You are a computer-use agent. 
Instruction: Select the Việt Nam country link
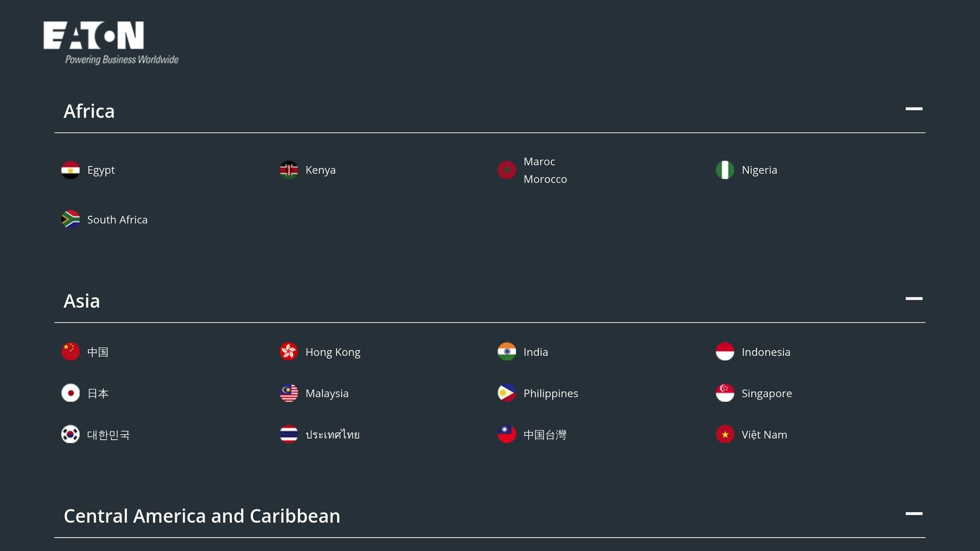point(764,435)
